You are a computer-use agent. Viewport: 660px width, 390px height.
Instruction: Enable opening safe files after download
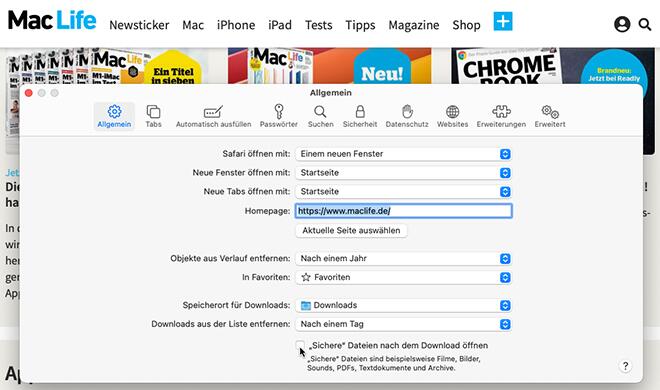tap(300, 345)
